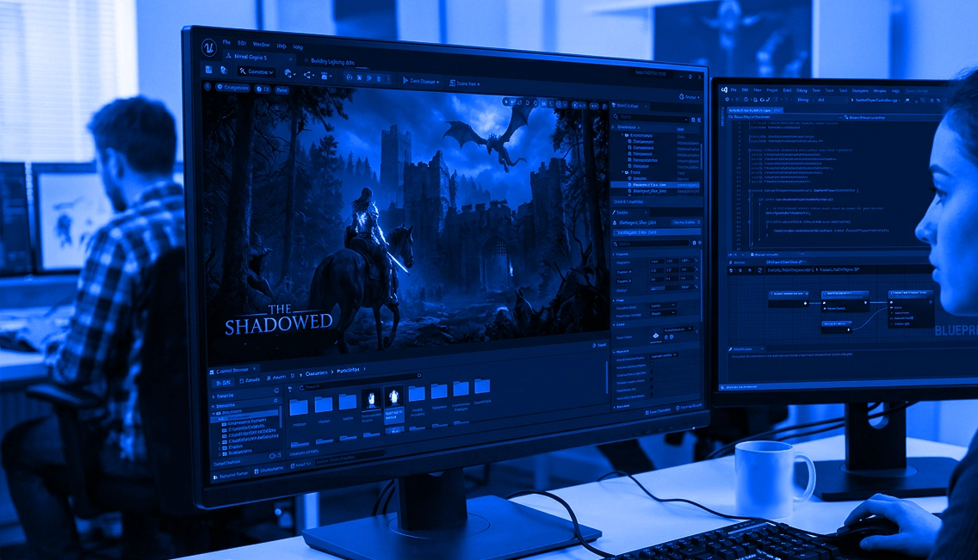The width and height of the screenshot is (978, 560).
Task: Open the Lit view mode pill in the viewport
Action: click(x=263, y=89)
